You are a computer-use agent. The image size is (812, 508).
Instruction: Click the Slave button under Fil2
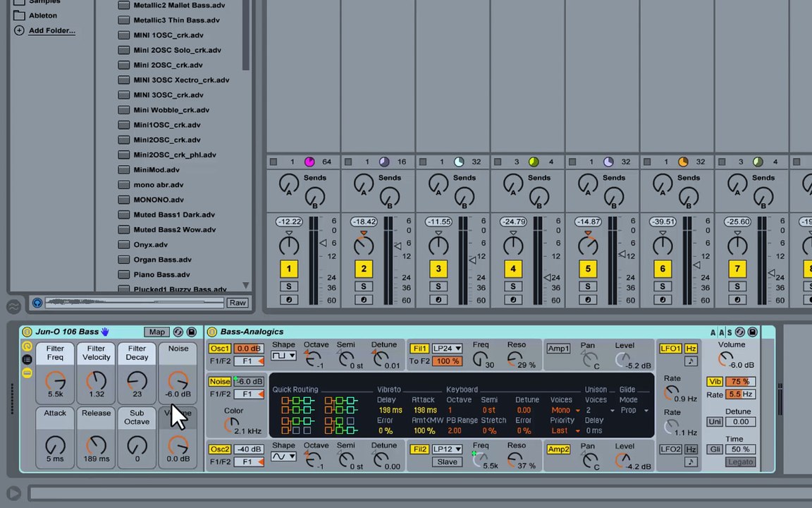pyautogui.click(x=447, y=461)
